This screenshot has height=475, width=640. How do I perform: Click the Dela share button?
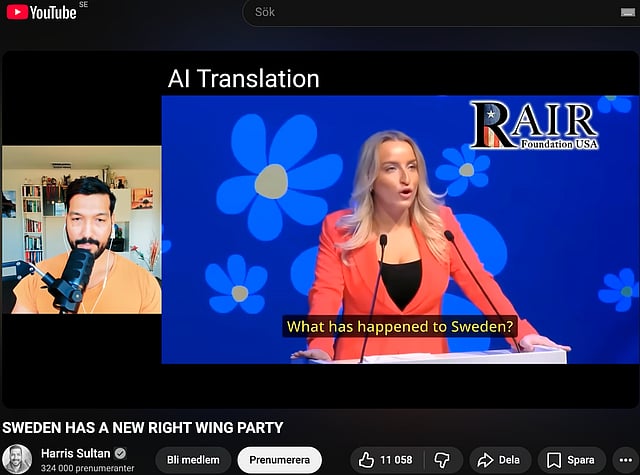pyautogui.click(x=499, y=460)
